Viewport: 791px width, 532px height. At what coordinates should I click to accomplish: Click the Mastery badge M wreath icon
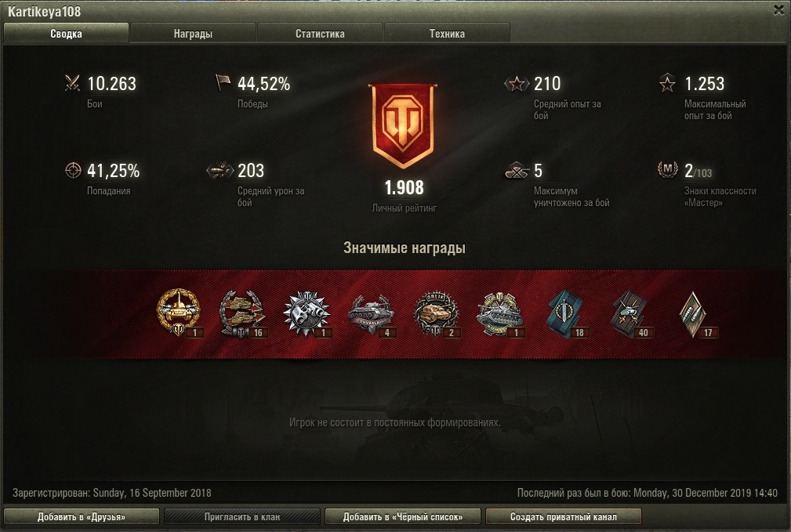[667, 170]
